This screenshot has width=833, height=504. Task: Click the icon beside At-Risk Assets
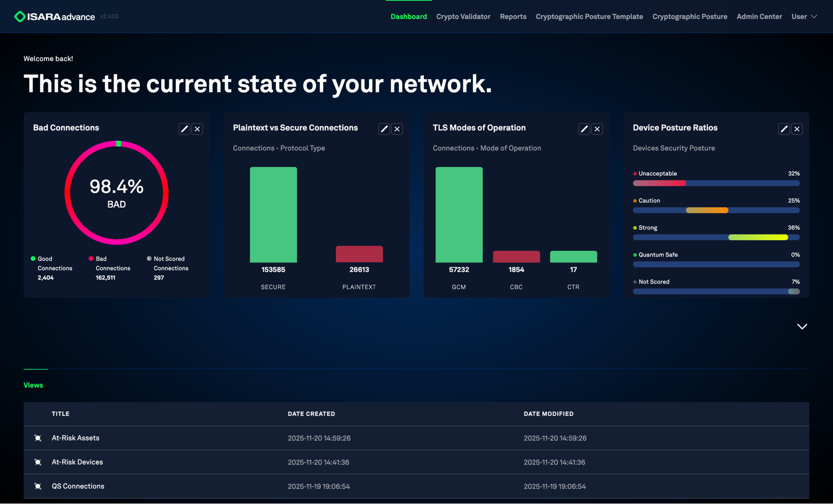(38, 438)
